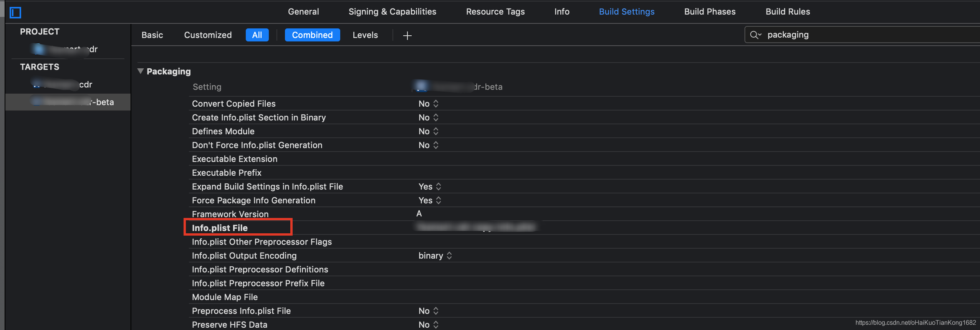Click the search magnifier filter icon
This screenshot has width=980, height=330.
point(755,35)
